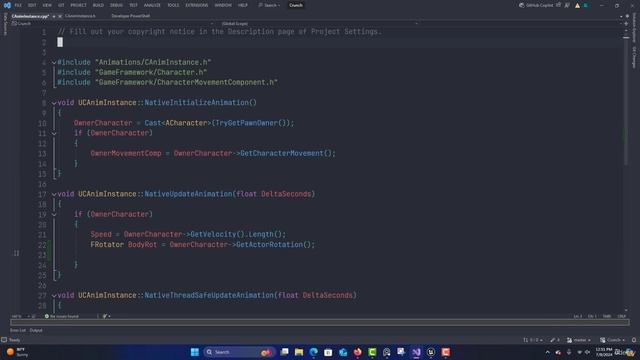Click the weather widget in taskbar

[x=17, y=352]
